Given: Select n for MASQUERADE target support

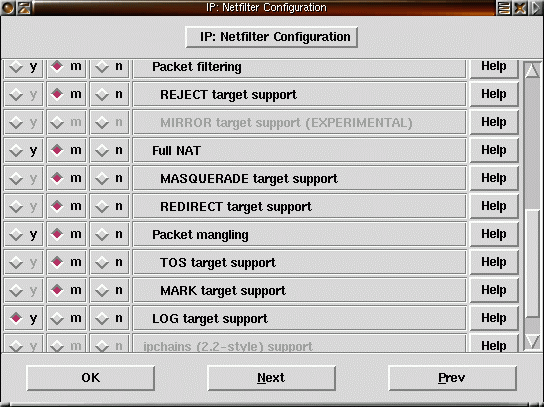Looking at the screenshot, I should coord(110,178).
